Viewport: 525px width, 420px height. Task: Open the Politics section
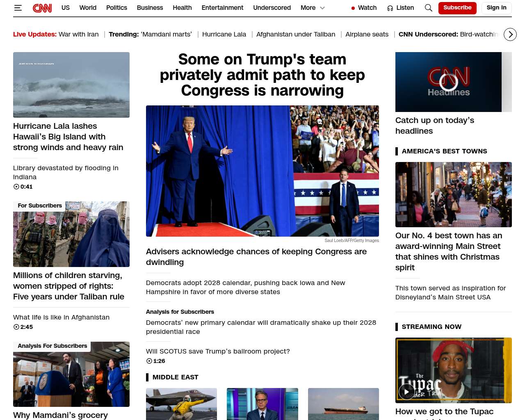116,8
